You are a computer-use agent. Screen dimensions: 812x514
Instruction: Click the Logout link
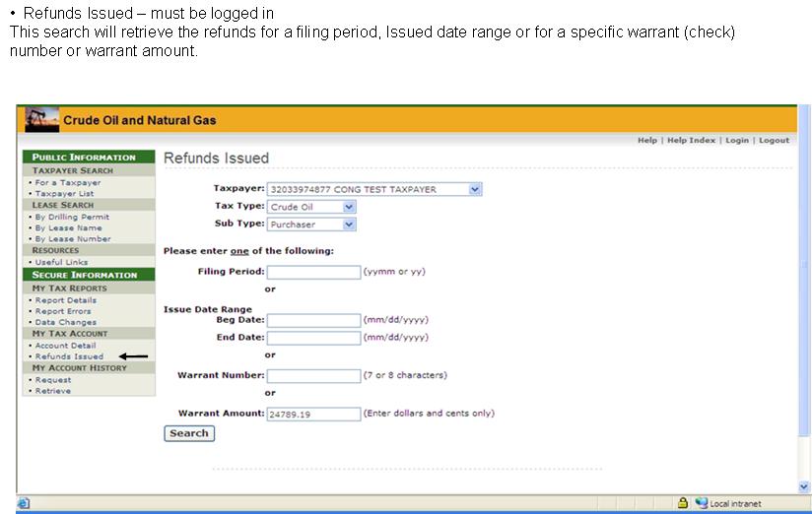[x=774, y=141]
